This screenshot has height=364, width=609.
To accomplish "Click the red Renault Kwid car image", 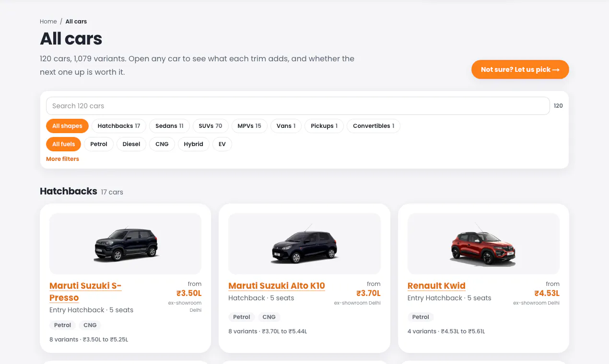I will coord(483,244).
